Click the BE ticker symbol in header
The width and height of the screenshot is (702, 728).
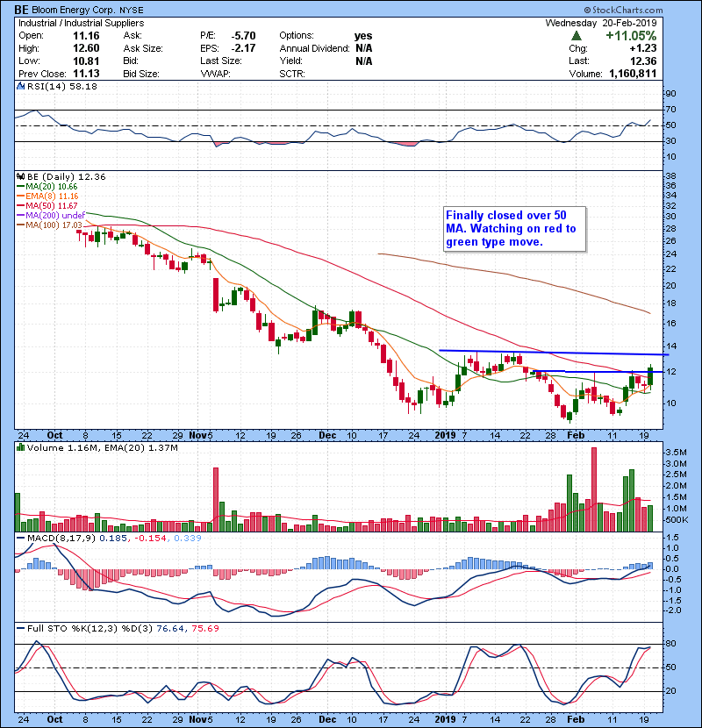21,10
